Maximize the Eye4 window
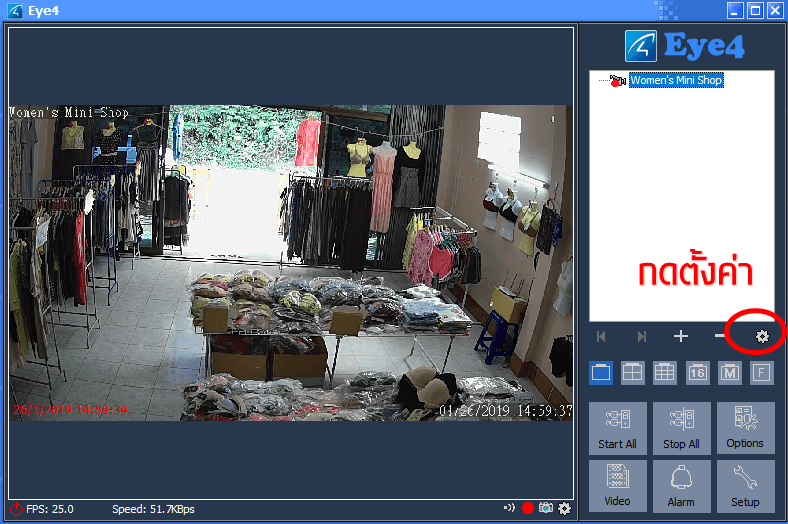 755,11
